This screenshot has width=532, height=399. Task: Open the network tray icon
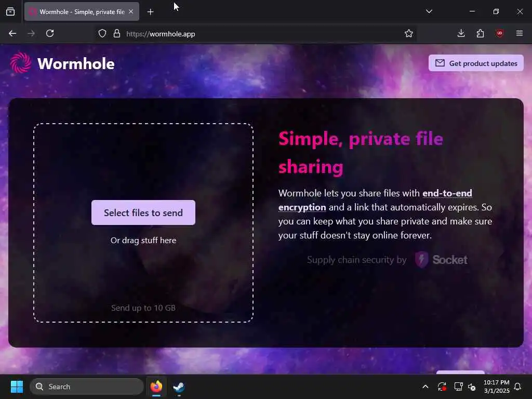click(x=458, y=387)
